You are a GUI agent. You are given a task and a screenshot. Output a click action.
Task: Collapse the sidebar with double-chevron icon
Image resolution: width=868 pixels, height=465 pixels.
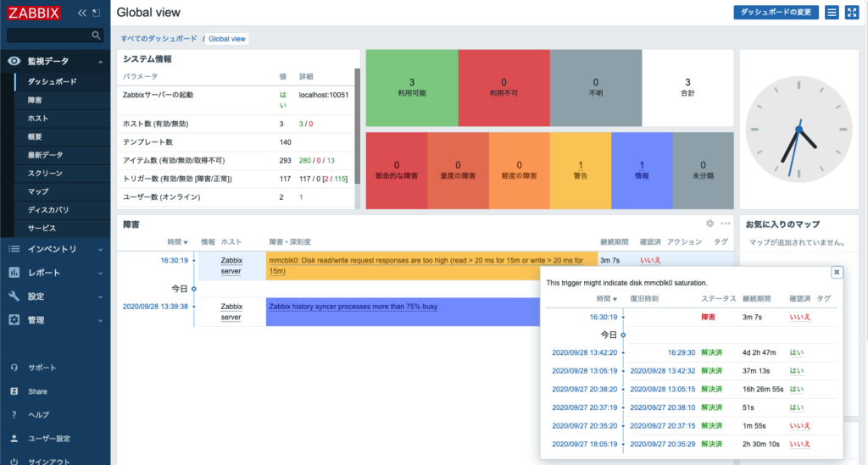pos(82,13)
